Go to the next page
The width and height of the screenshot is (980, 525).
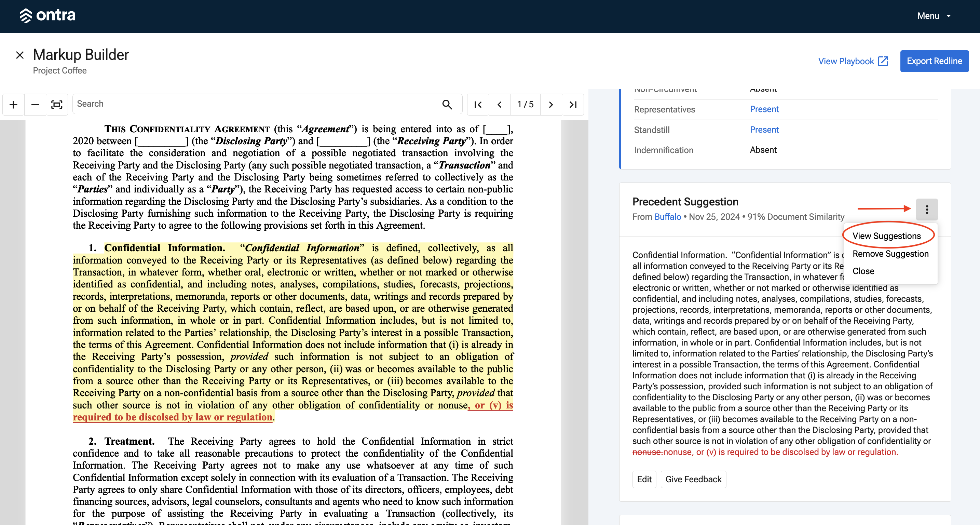coord(551,104)
